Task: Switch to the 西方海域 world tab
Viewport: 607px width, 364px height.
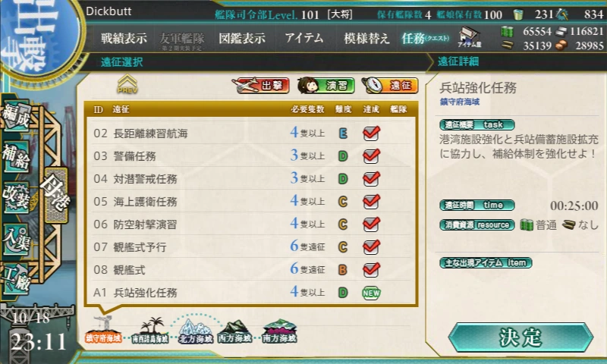Action: (234, 332)
